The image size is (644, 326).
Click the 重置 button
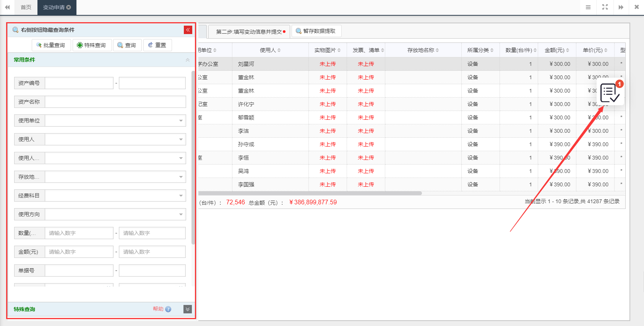pyautogui.click(x=157, y=45)
